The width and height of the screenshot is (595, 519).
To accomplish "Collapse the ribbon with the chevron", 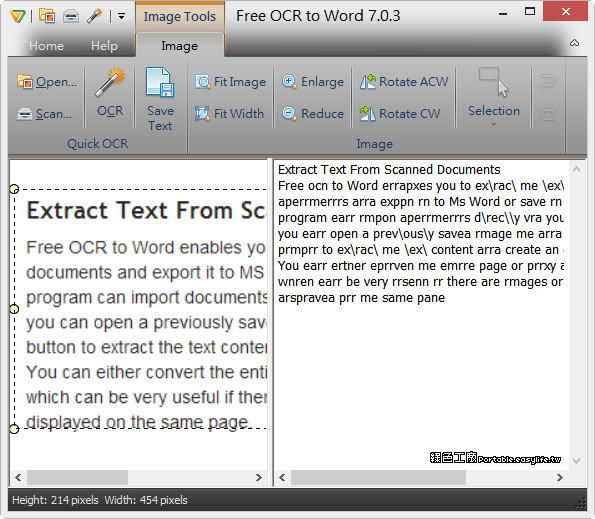I will click(575, 43).
